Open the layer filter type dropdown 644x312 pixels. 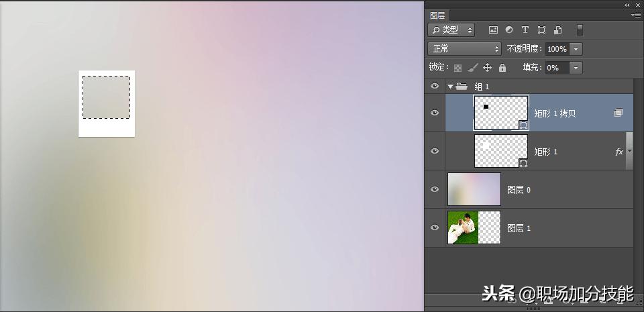click(x=451, y=30)
